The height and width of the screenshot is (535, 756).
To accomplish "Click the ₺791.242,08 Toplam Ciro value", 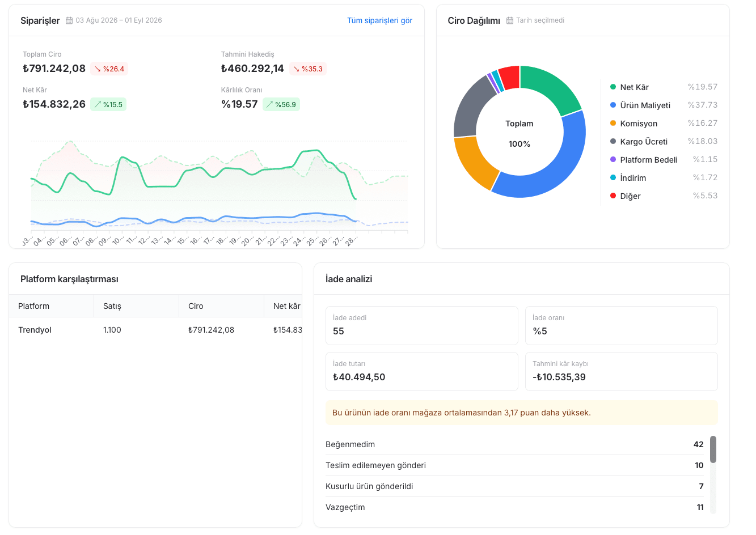I will pos(54,69).
